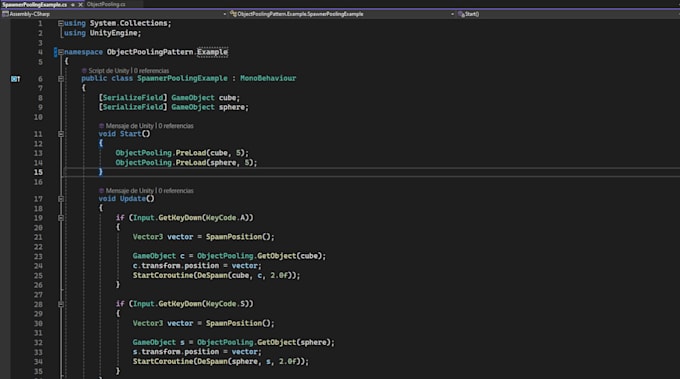Collapse the namespace ObjectPoolingPattern block

point(61,52)
